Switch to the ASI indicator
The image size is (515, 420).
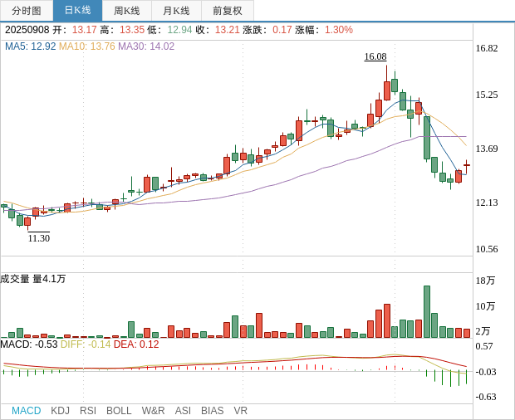(183, 411)
